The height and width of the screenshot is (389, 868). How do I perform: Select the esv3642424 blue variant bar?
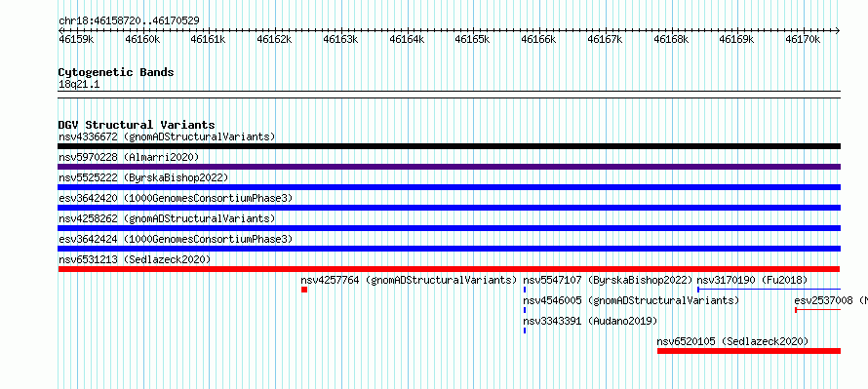pos(449,249)
